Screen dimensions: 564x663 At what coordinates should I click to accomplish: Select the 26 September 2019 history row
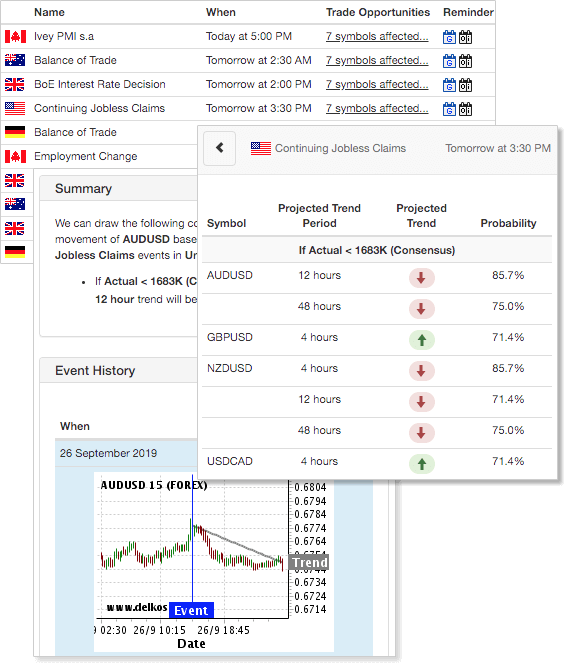(126, 453)
